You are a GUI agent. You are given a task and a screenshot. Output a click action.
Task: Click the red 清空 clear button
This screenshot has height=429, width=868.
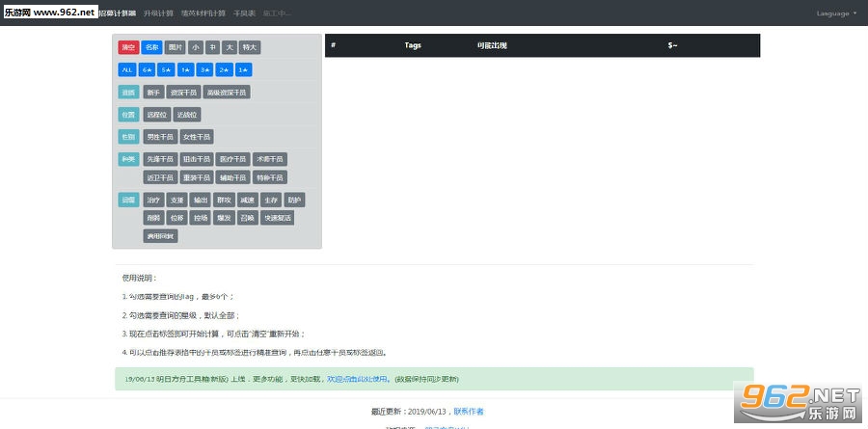point(128,47)
